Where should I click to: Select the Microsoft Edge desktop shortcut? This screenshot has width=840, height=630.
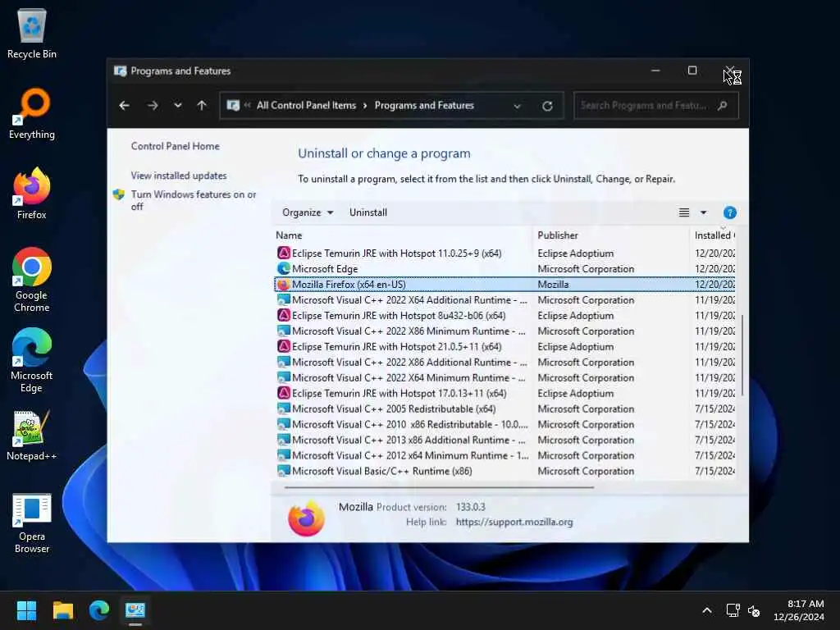[32, 360]
